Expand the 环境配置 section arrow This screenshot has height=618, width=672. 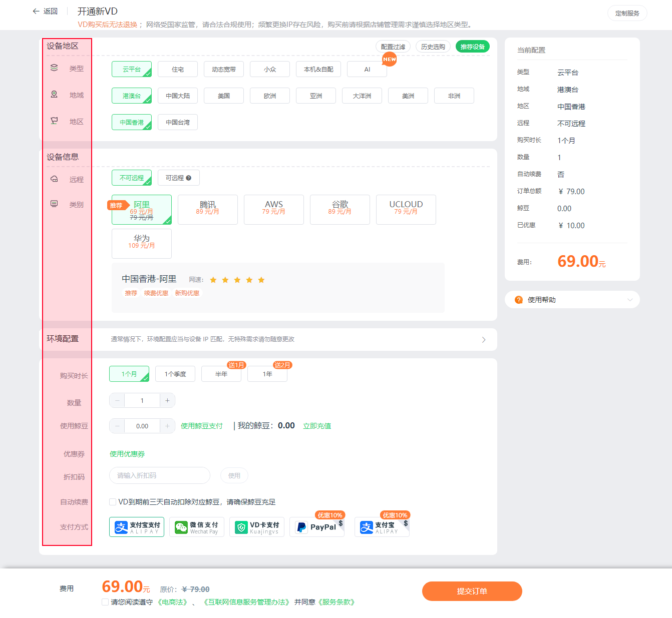tap(484, 340)
